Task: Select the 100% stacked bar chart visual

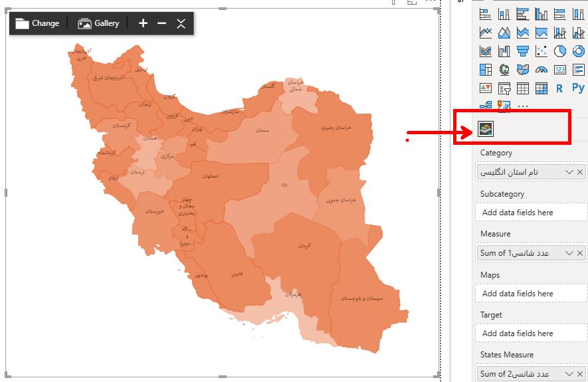Action: tap(560, 14)
